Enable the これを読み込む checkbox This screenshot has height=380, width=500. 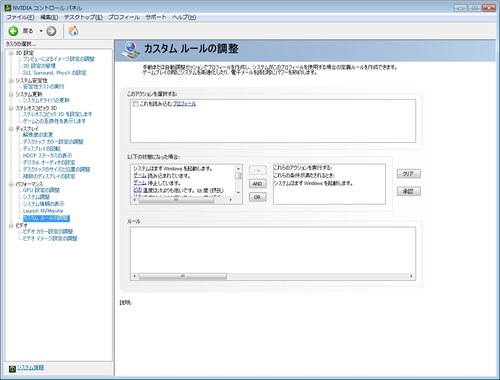(x=135, y=104)
